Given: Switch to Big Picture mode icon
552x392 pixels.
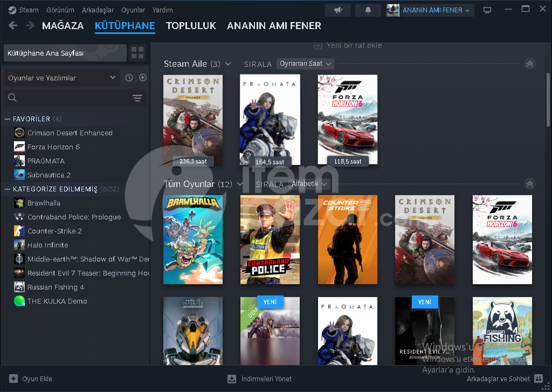Looking at the screenshot, I should [x=487, y=10].
